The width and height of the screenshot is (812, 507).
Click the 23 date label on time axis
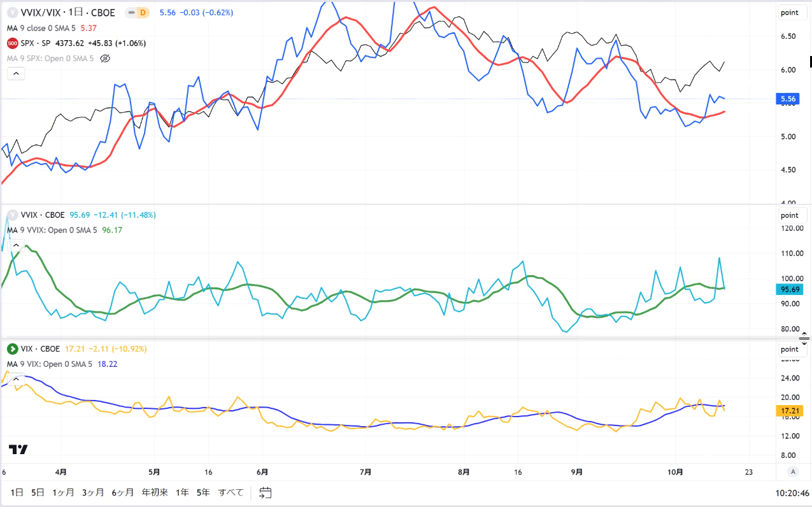pos(748,472)
